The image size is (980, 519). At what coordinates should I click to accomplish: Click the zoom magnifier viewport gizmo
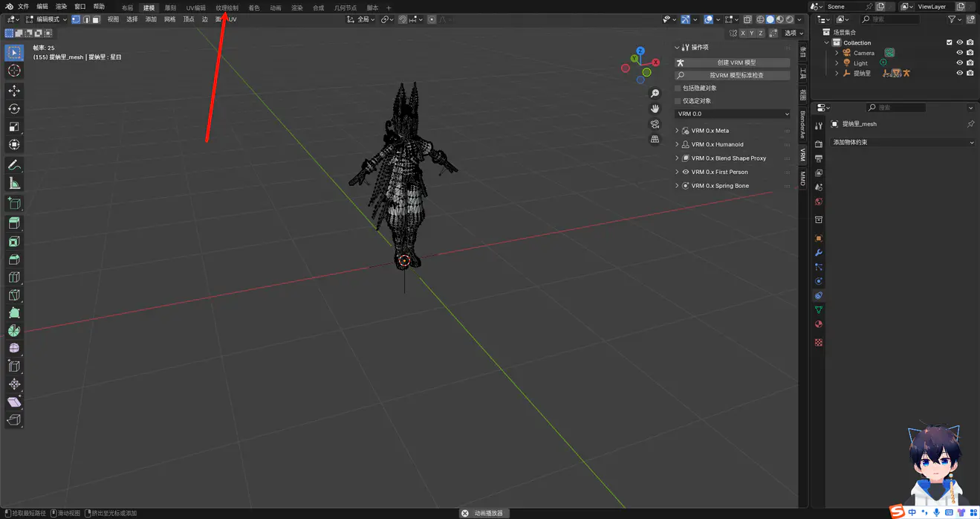pyautogui.click(x=655, y=94)
